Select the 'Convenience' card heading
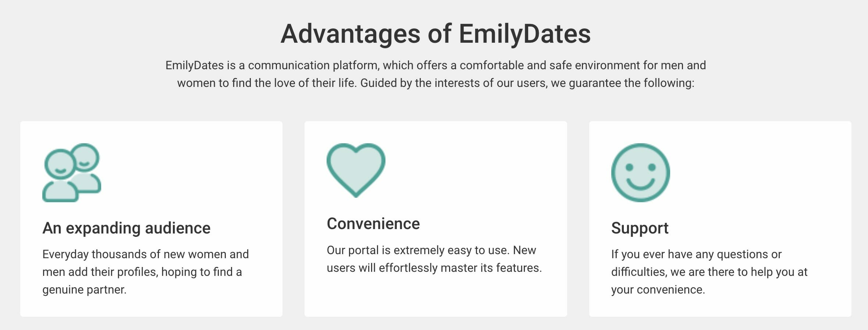 tap(373, 224)
